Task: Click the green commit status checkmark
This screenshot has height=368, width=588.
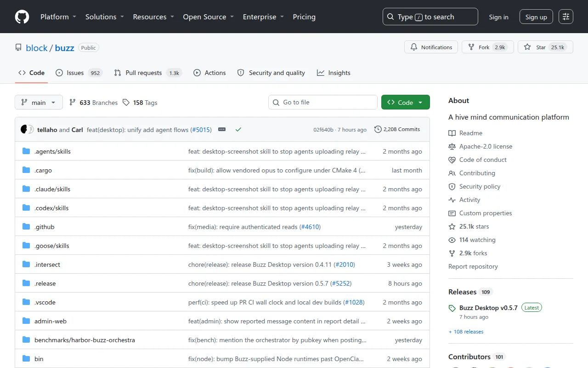Action: point(238,129)
